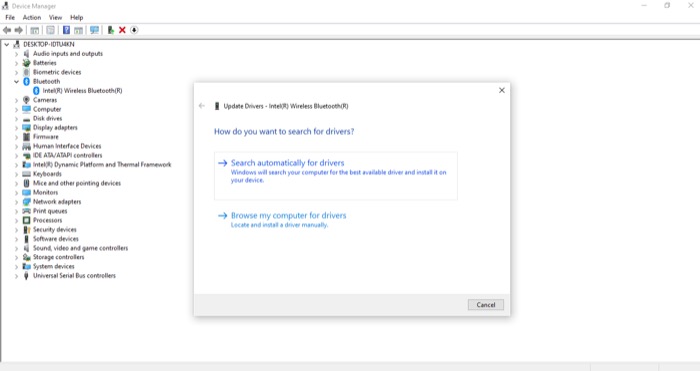This screenshot has width=700, height=371.
Task: Expand the Batteries category
Action: [x=17, y=63]
